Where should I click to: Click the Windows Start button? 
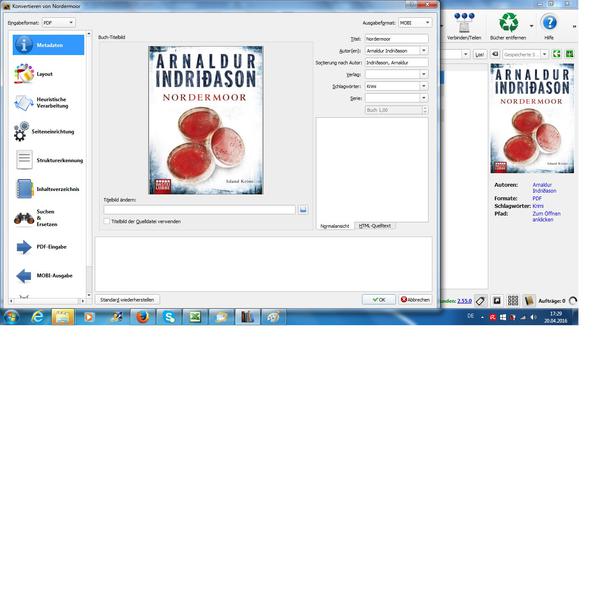click(11, 317)
